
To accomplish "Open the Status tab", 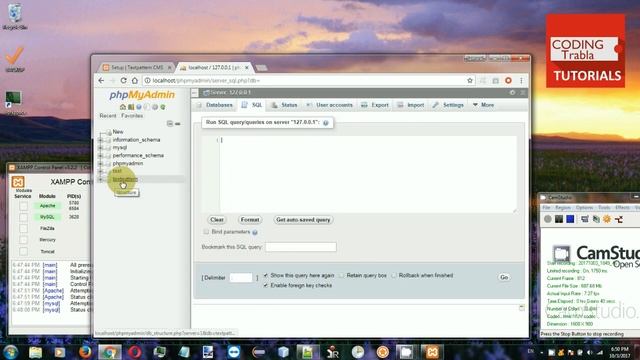I will (284, 105).
